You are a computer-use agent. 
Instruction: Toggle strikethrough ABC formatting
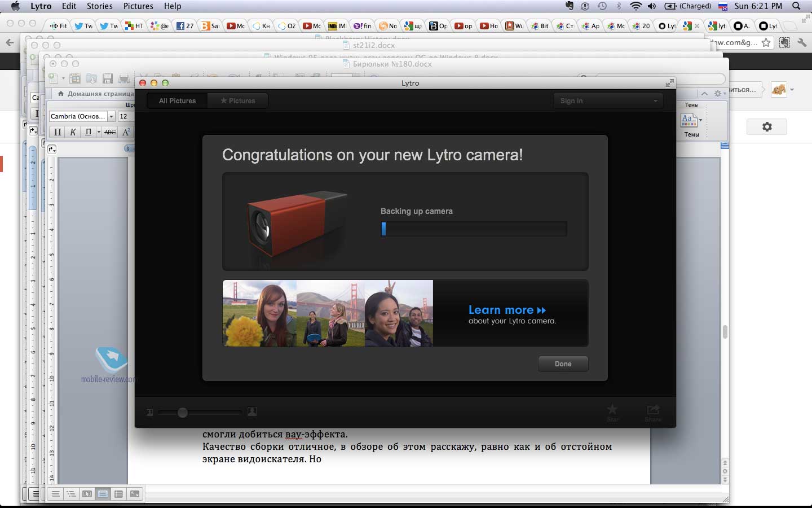pos(110,132)
